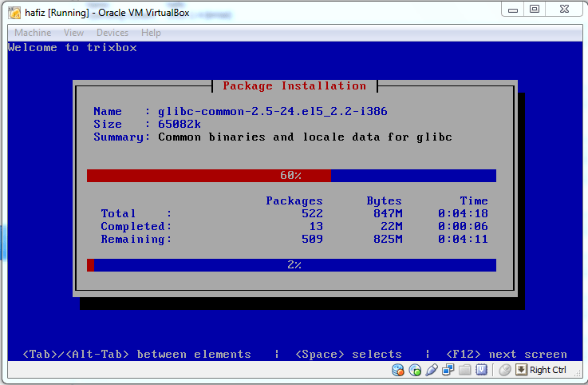Click the keyboard capture arrow icon

pyautogui.click(x=521, y=370)
